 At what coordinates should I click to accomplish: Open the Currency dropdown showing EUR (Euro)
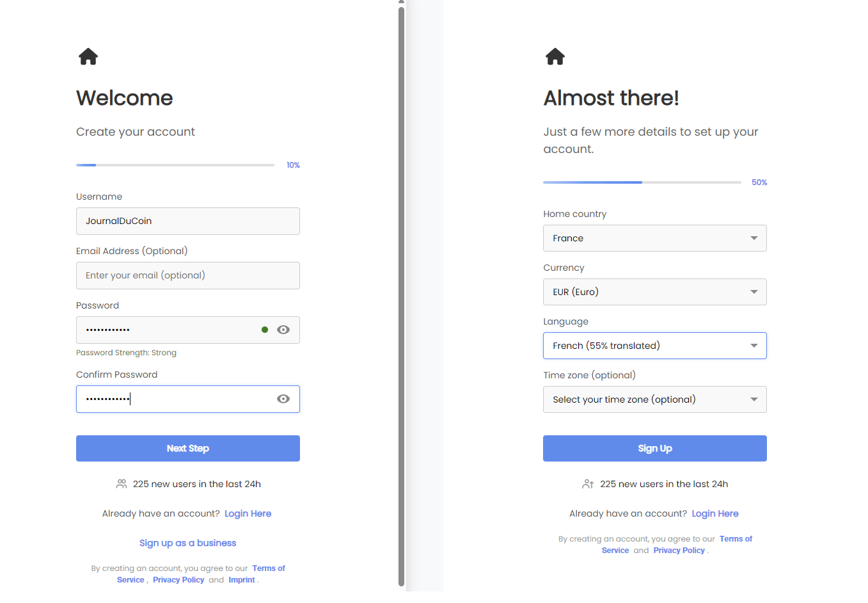[654, 291]
